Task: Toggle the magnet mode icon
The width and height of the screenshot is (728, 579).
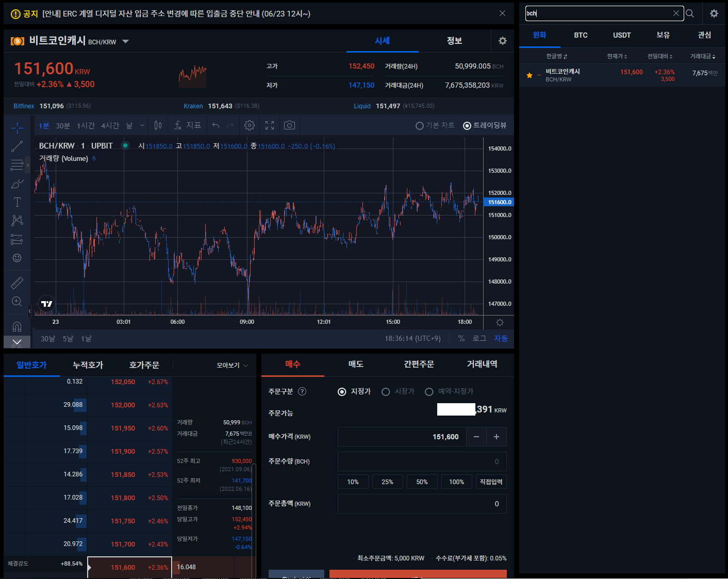Action: tap(17, 326)
